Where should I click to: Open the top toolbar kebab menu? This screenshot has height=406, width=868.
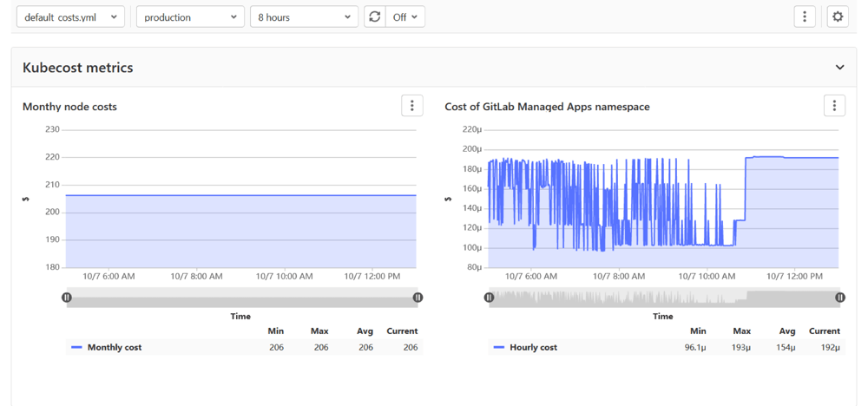(805, 16)
